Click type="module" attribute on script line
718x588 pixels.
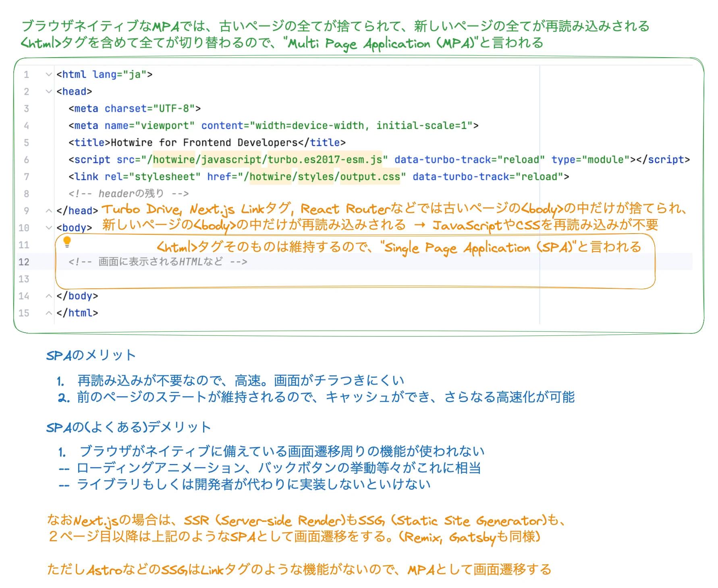[591, 160]
